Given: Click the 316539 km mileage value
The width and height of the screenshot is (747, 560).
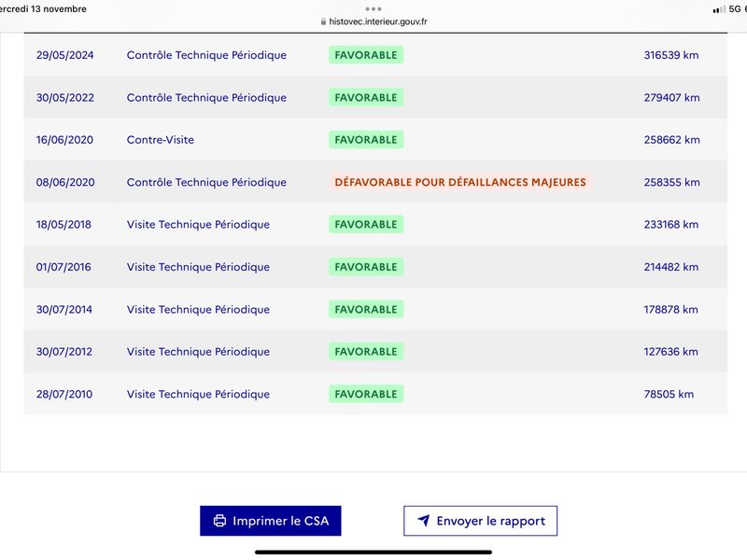Looking at the screenshot, I should point(671,55).
